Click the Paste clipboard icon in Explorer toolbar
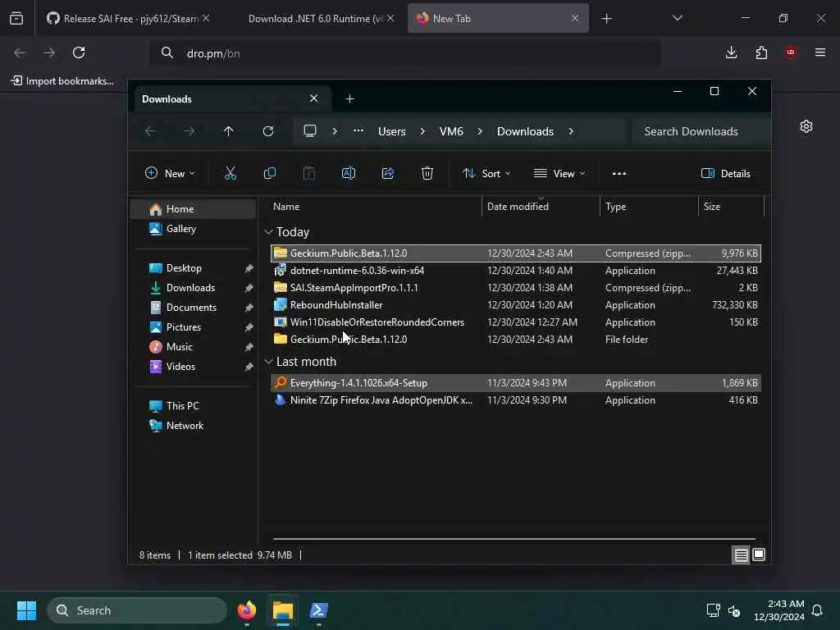840x630 pixels. click(x=309, y=173)
